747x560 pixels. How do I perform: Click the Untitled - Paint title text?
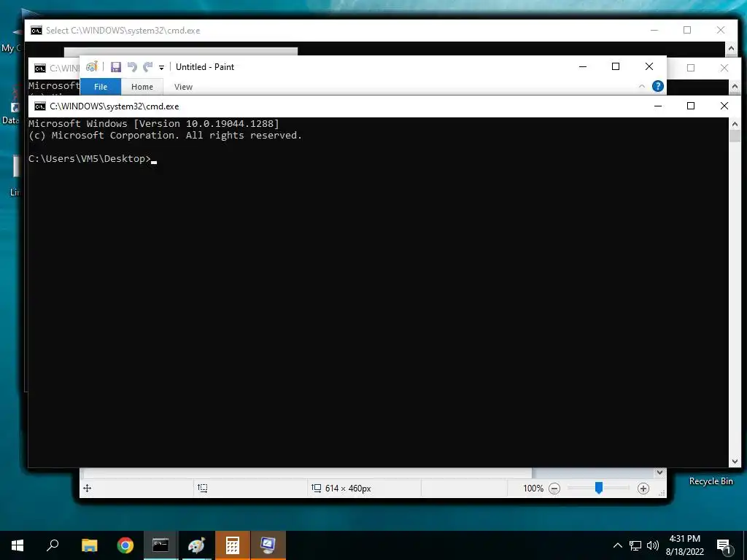pos(205,67)
